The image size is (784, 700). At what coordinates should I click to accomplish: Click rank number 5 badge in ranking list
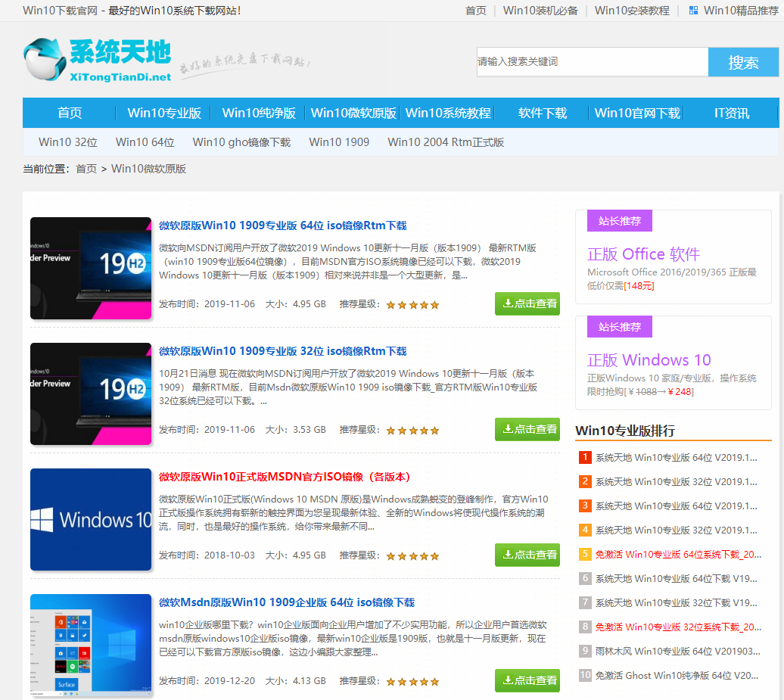[584, 554]
